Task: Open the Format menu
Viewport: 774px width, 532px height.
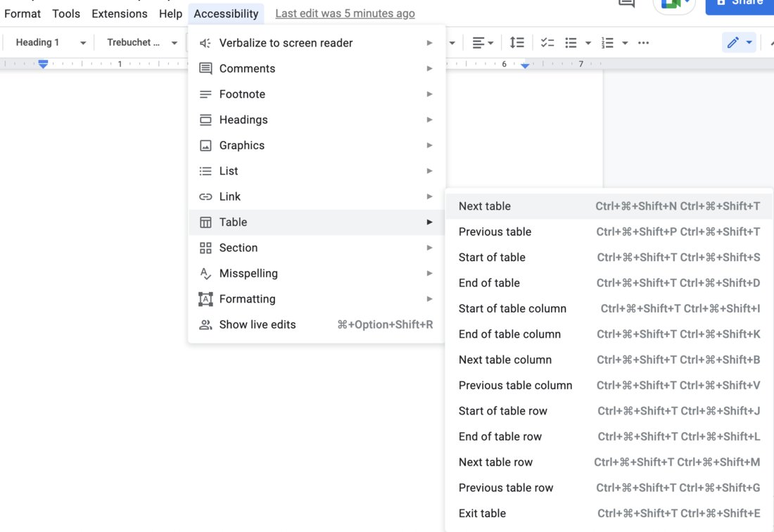Action: [23, 14]
